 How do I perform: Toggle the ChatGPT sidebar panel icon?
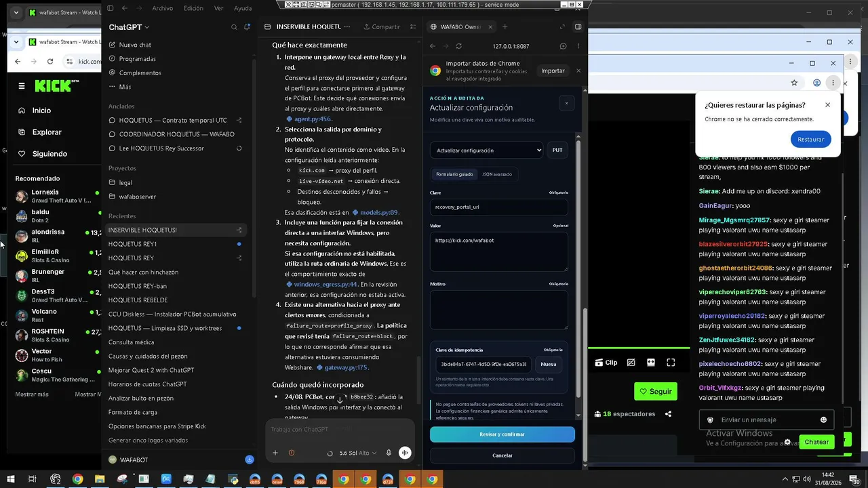coord(111,8)
